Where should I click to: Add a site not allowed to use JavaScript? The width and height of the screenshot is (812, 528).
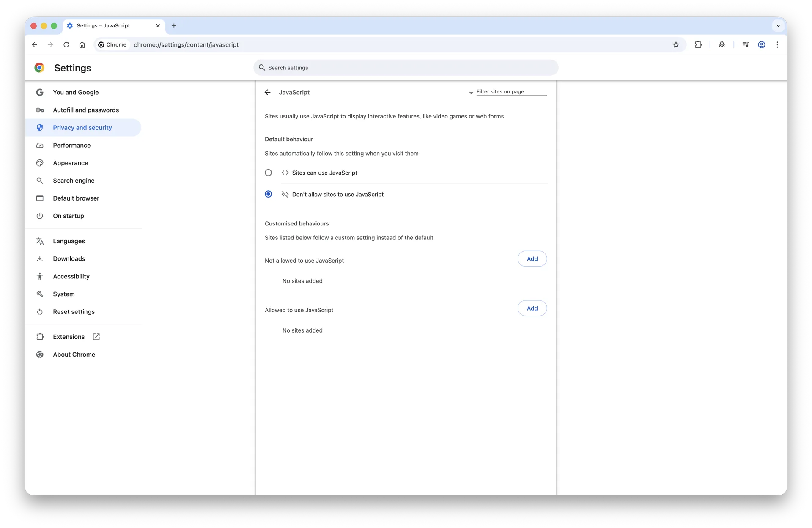pyautogui.click(x=532, y=259)
